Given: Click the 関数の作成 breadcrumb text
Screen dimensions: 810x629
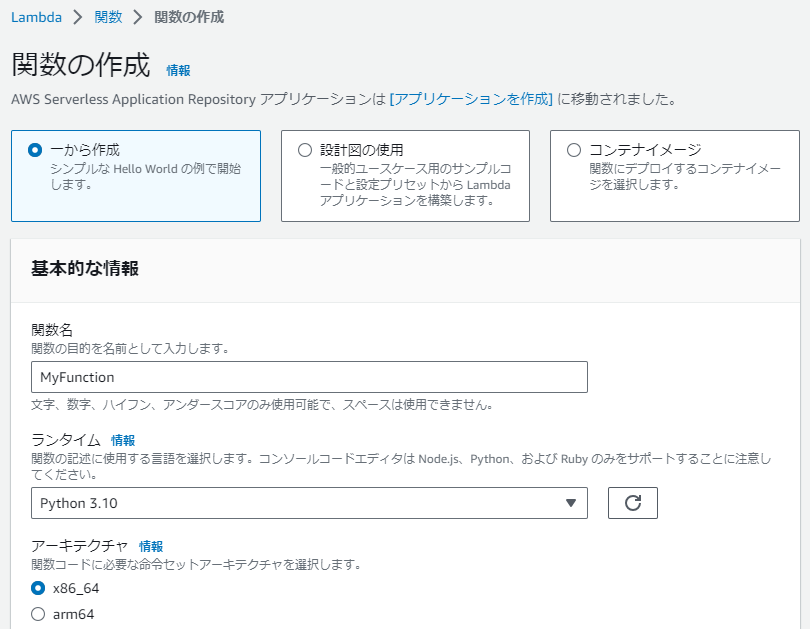Looking at the screenshot, I should 189,17.
